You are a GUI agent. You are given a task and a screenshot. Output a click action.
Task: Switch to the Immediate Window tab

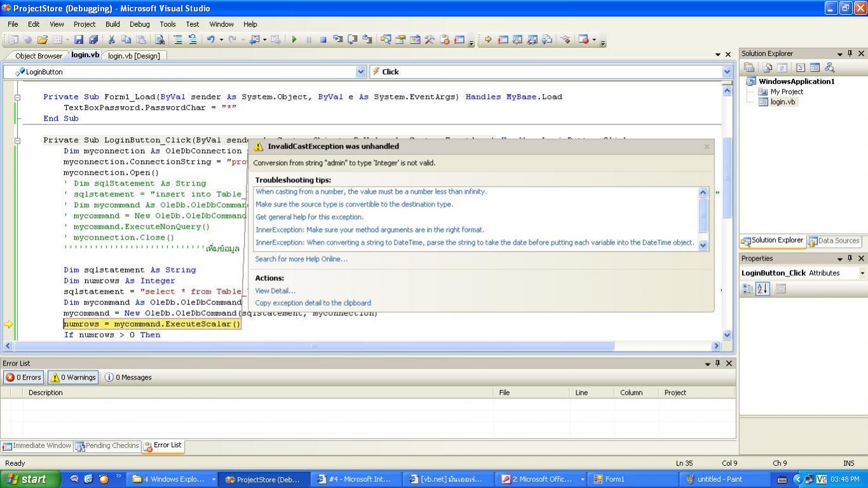(x=37, y=445)
